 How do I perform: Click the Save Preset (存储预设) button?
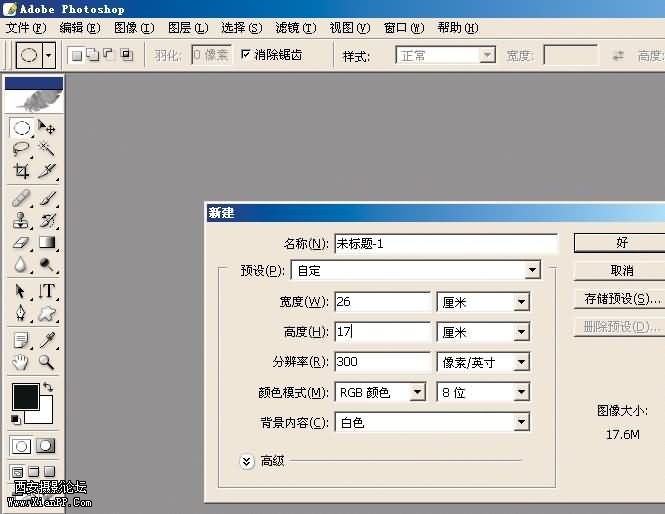click(620, 299)
